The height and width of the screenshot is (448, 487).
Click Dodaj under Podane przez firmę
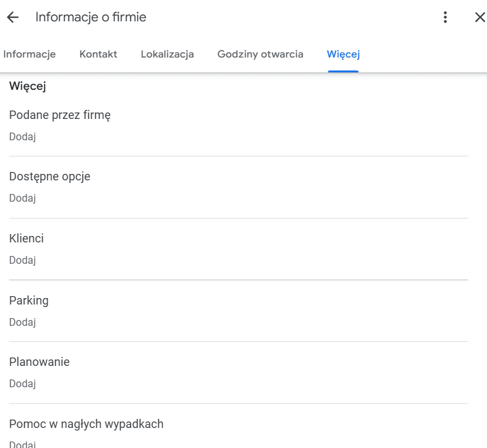point(23,136)
